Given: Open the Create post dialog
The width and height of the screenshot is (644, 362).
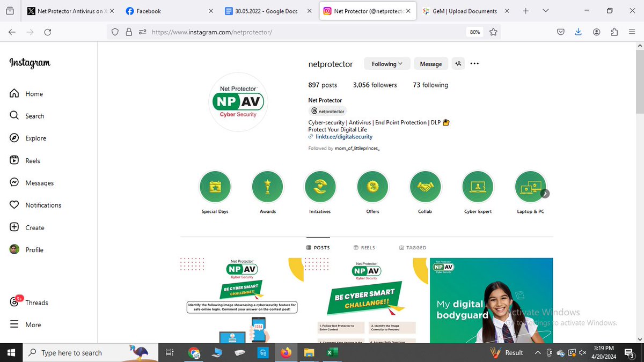Looking at the screenshot, I should 33,227.
